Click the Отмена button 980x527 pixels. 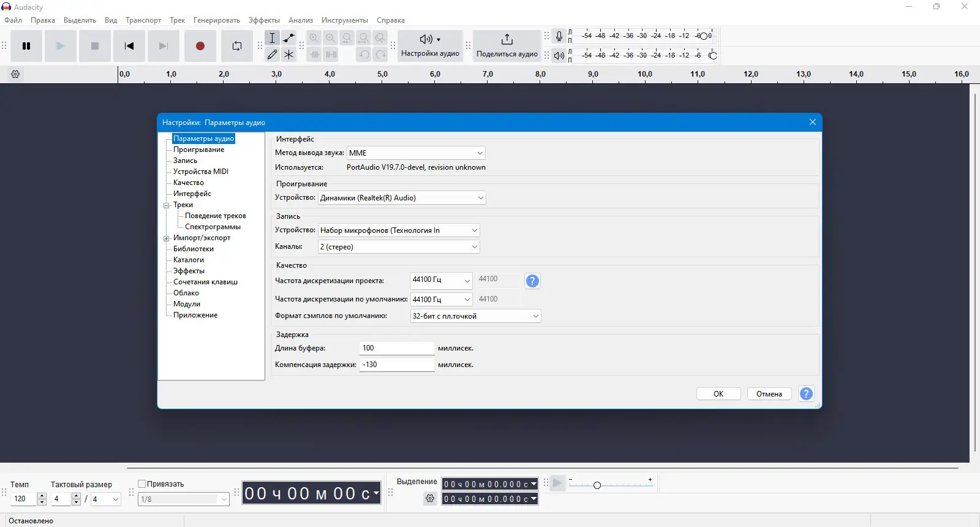(769, 394)
